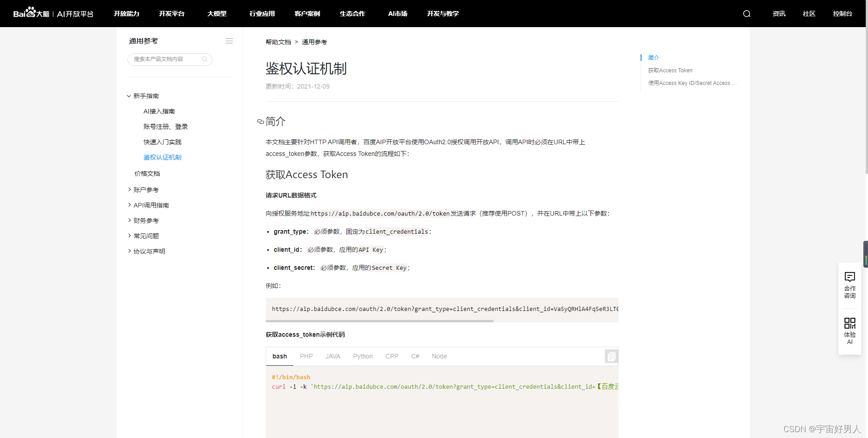Open the 开放能力 top menu
868x438 pixels.
[x=127, y=14]
